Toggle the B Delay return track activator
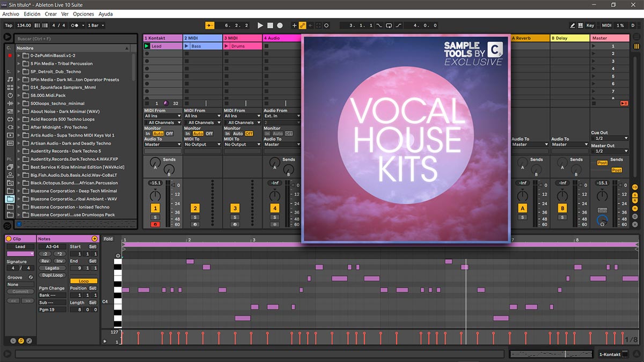Viewport: 644px width, 362px height. point(562,208)
